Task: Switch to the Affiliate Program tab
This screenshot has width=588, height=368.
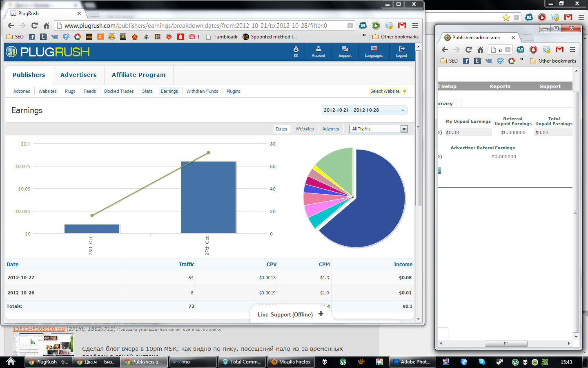Action: 139,75
